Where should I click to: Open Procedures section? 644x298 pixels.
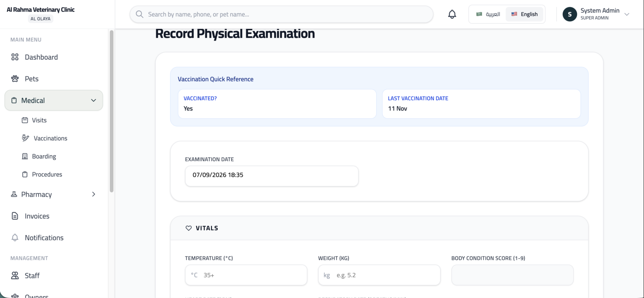(x=47, y=175)
